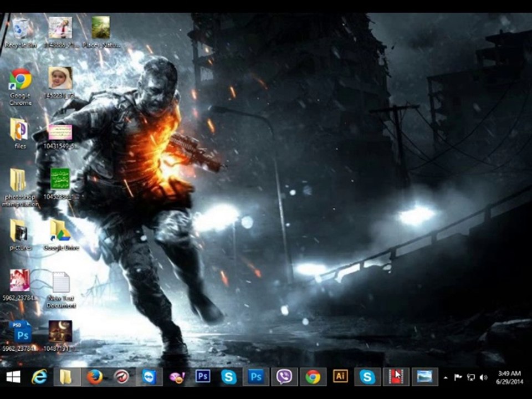Open File Explorer from the taskbar
This screenshot has height=399, width=532.
[x=66, y=377]
